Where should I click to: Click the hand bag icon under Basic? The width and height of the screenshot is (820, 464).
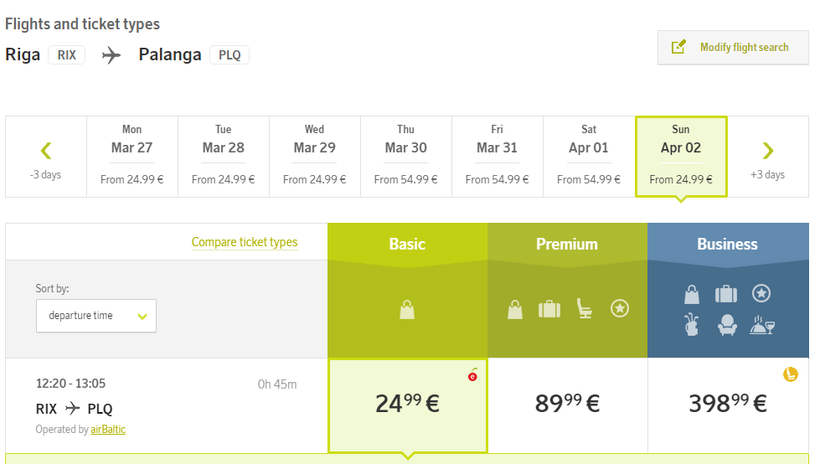(407, 309)
